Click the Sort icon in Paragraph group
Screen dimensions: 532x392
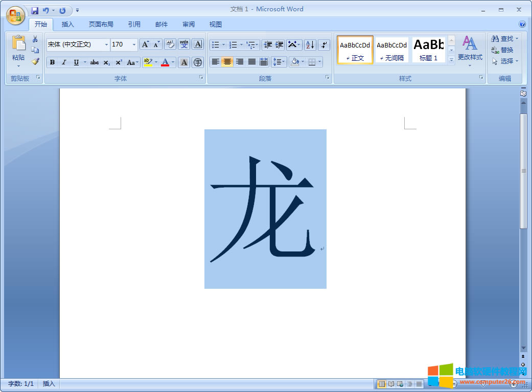[310, 45]
